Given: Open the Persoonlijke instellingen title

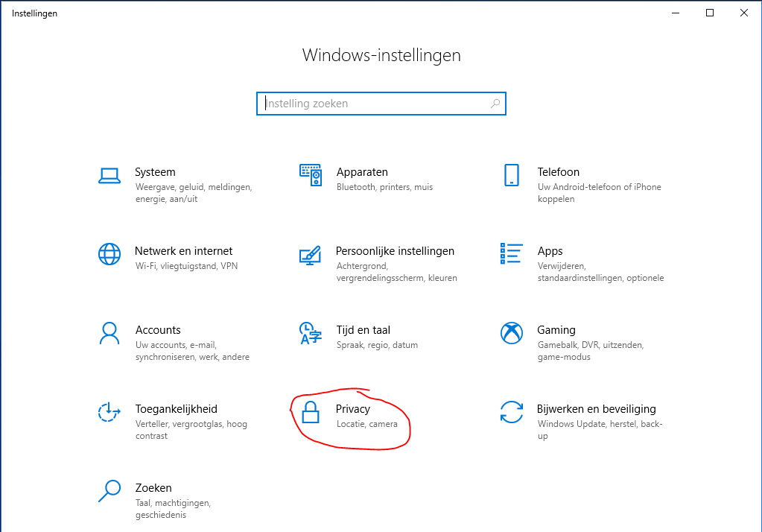Looking at the screenshot, I should click(x=395, y=251).
